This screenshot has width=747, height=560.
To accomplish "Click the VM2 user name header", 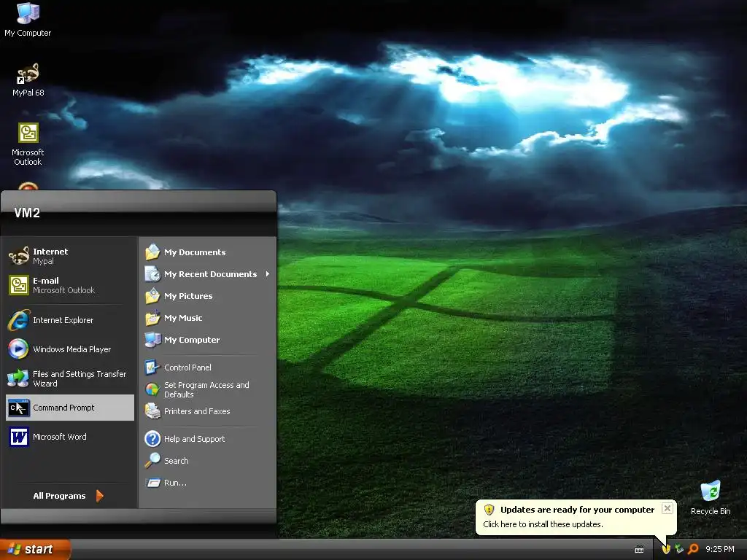I will (x=27, y=213).
